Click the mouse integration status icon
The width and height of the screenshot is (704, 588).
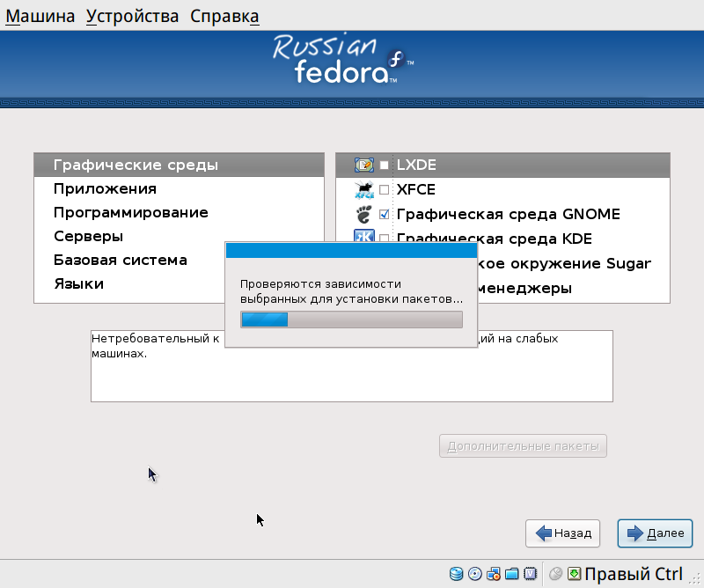pyautogui.click(x=556, y=574)
